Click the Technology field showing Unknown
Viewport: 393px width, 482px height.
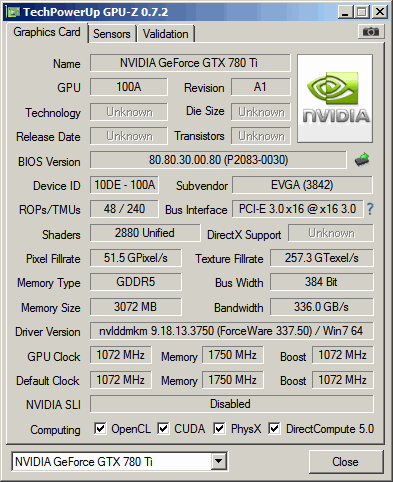click(x=129, y=112)
